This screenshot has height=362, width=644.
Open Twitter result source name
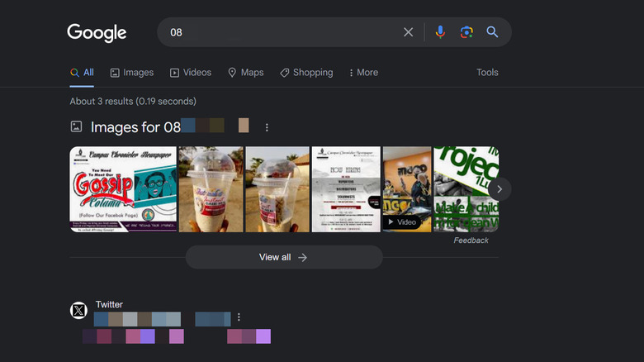(x=109, y=304)
